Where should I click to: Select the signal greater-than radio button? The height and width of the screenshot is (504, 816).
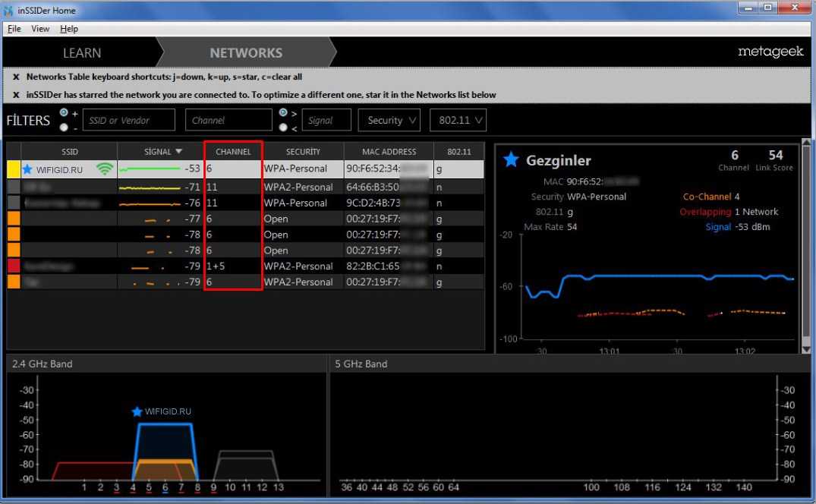[283, 113]
